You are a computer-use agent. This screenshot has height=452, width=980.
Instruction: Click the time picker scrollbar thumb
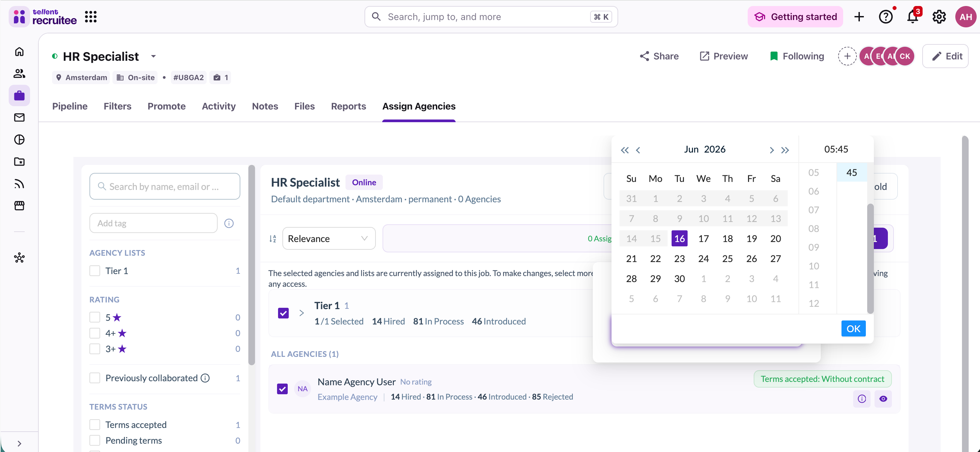(x=870, y=259)
